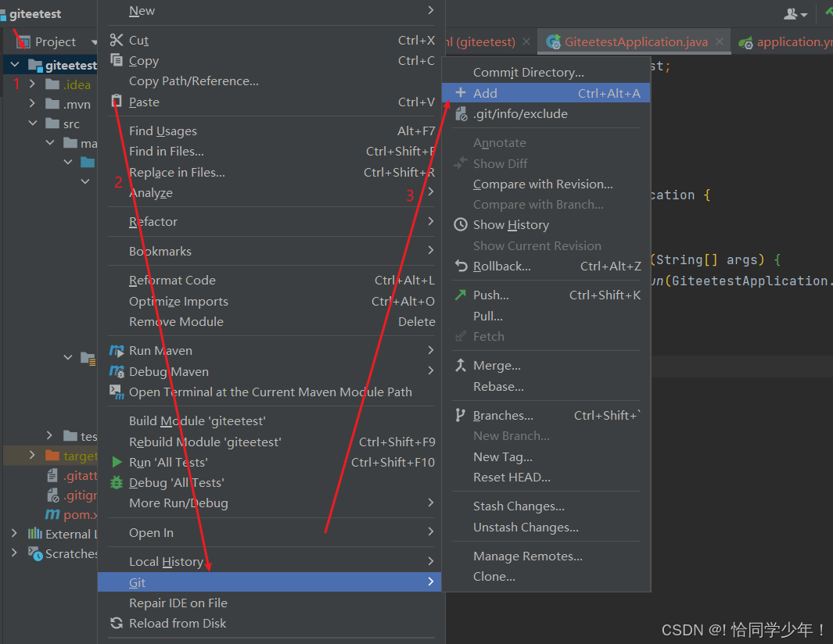This screenshot has width=833, height=644.
Task: Expand the .idea folder node
Action: coord(32,84)
